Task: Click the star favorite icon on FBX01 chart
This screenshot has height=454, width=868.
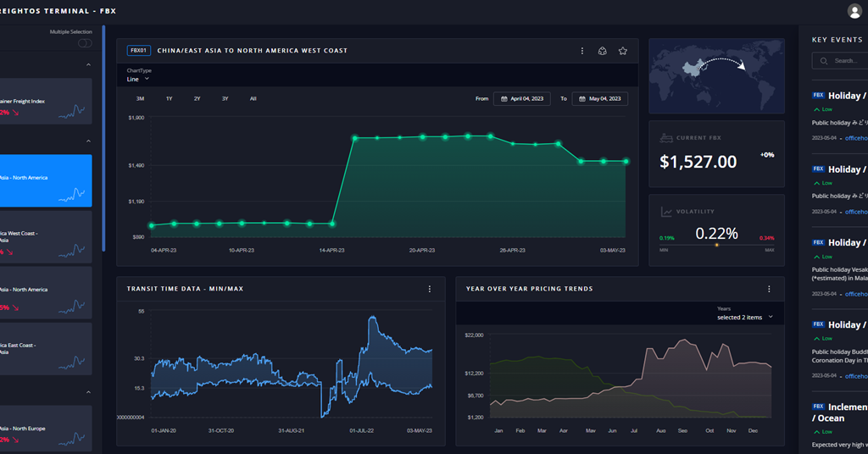Action: pyautogui.click(x=623, y=51)
